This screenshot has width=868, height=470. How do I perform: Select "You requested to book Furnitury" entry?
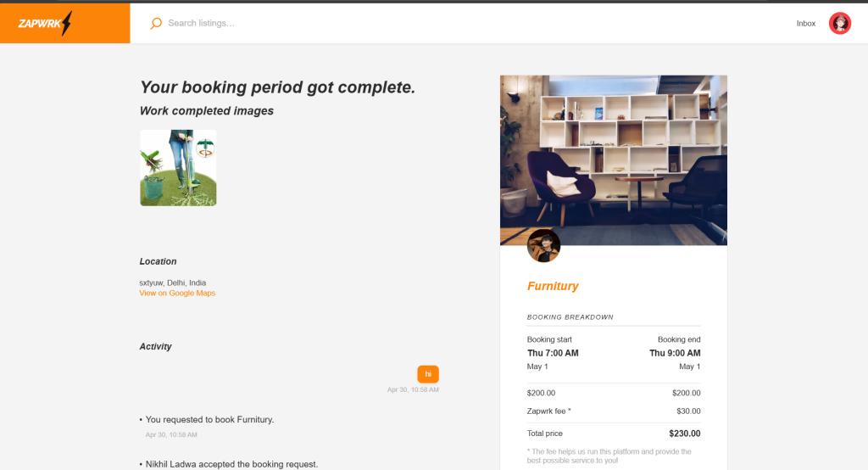(209, 419)
